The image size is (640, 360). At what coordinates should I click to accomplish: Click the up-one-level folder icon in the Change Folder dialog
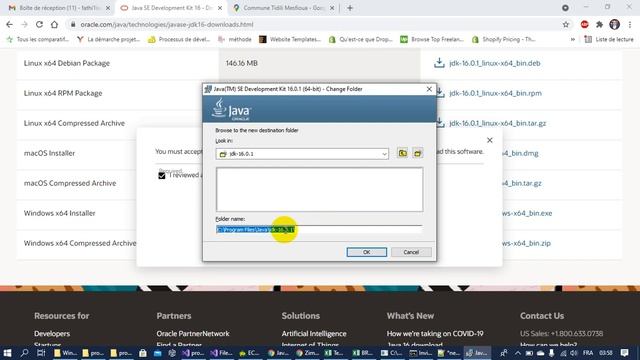click(x=402, y=153)
